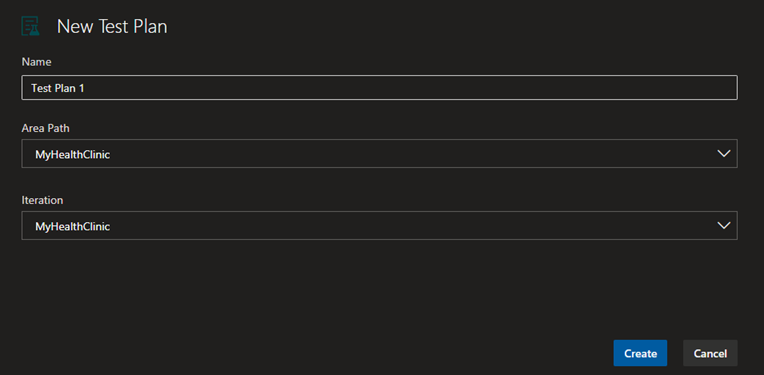Focus the Name input field
Viewport: 764px width, 375px height.
(379, 88)
